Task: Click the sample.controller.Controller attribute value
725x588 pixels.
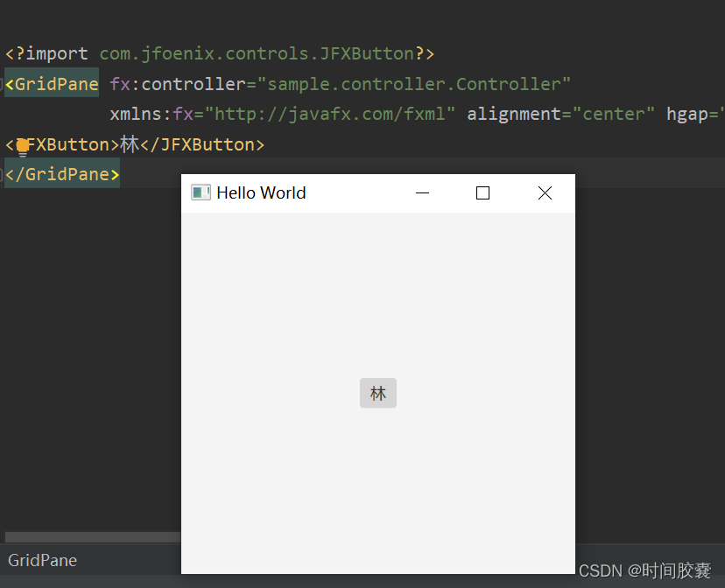Action: [414, 84]
